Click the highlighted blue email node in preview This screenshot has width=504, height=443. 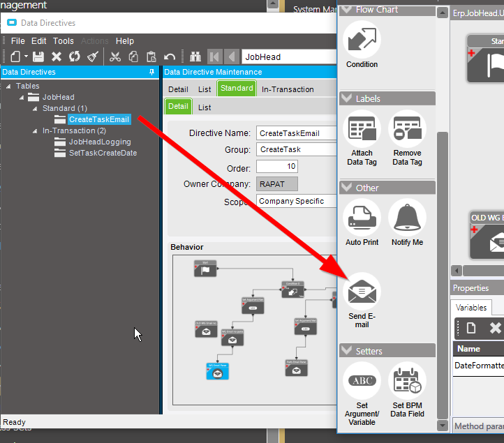point(218,371)
